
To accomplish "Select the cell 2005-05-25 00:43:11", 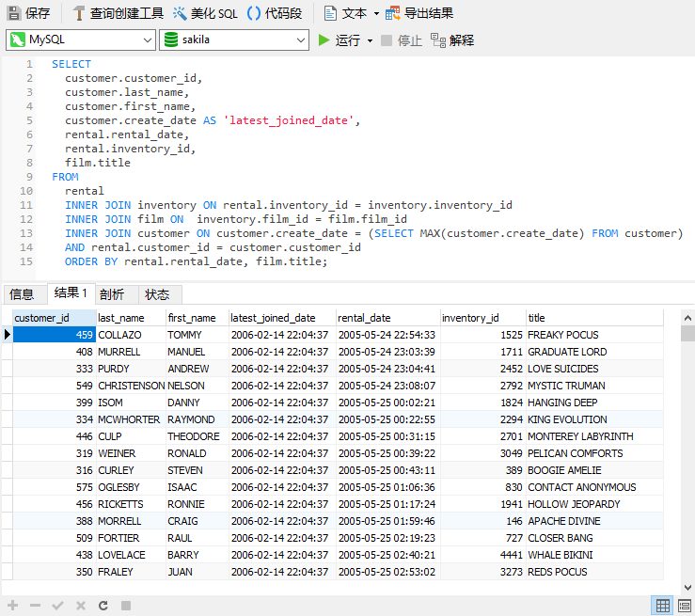I will (387, 470).
